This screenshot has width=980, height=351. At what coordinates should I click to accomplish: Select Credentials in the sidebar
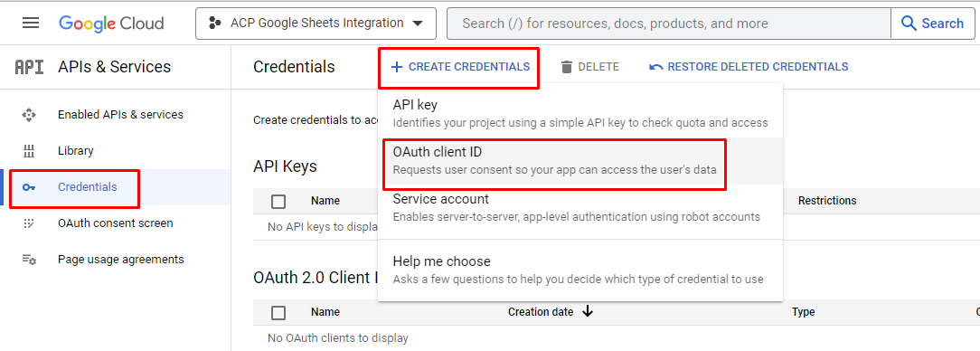87,187
